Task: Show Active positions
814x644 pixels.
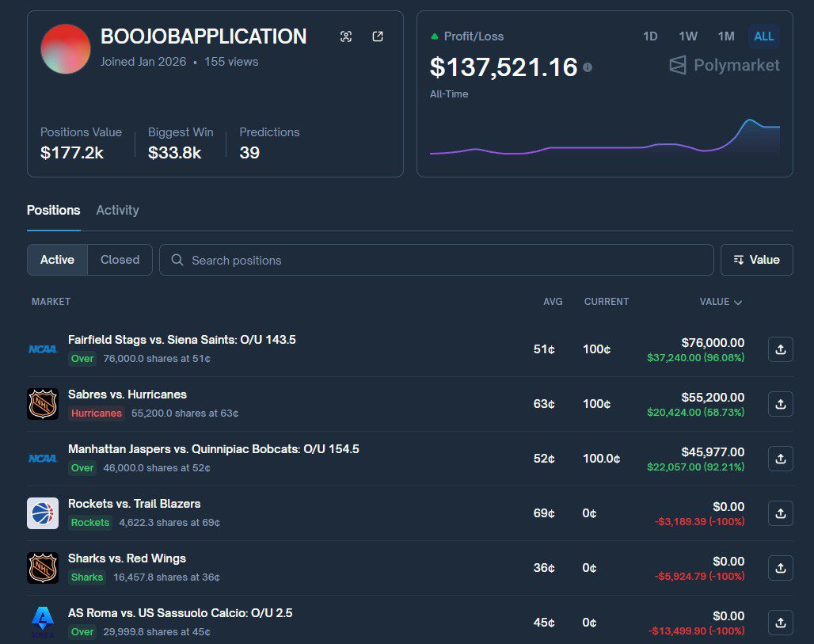Action: click(x=57, y=260)
